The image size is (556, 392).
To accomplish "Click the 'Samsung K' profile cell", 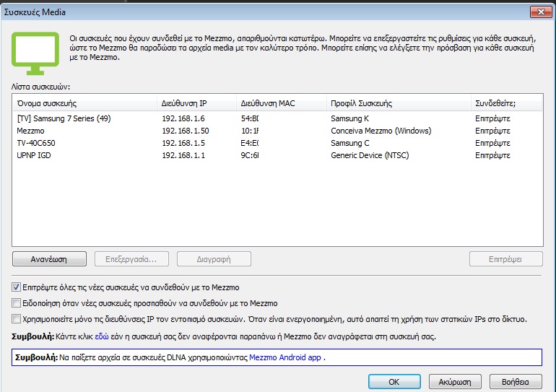I will (x=350, y=118).
